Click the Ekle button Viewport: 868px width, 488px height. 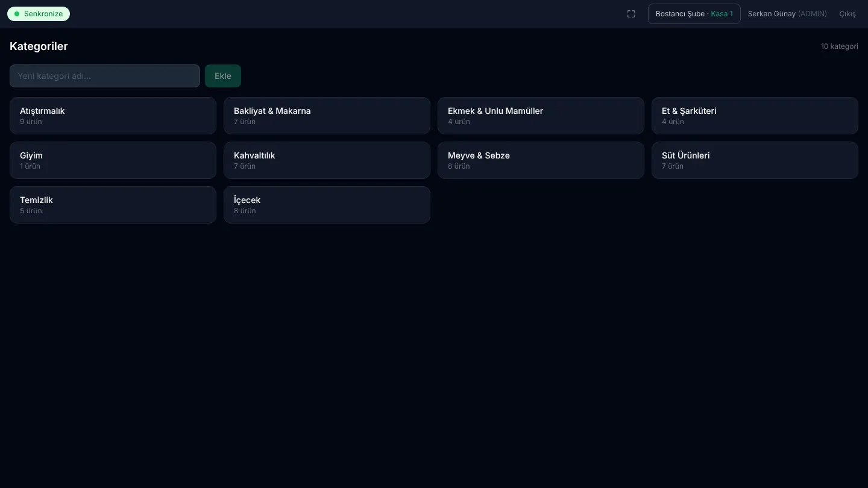[x=223, y=76]
